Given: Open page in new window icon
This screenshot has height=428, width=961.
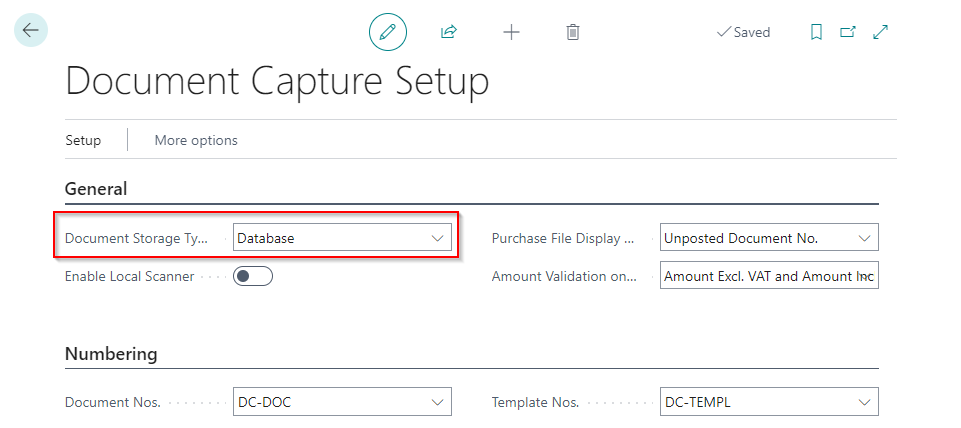Looking at the screenshot, I should coord(848,32).
